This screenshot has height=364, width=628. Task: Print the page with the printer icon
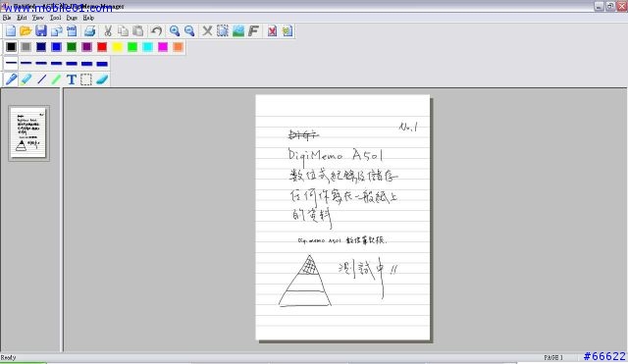click(89, 30)
